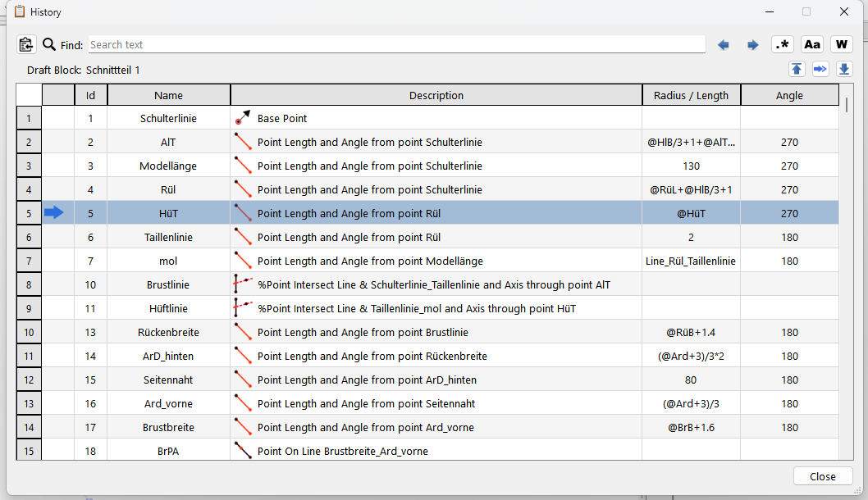Click the Base Point icon in row 1
The image size is (868, 500).
tap(243, 119)
